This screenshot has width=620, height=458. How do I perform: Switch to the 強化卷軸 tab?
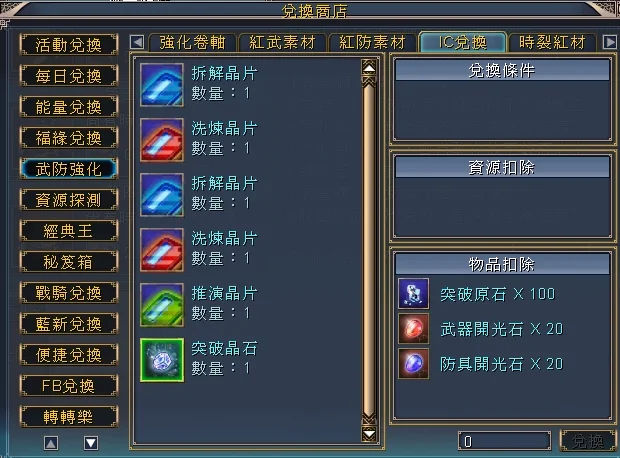coord(193,42)
